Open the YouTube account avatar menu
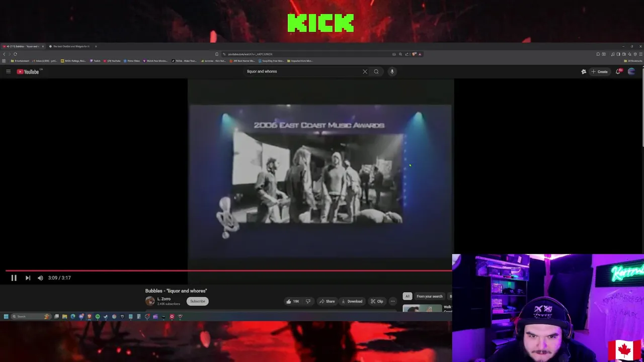 [x=631, y=71]
